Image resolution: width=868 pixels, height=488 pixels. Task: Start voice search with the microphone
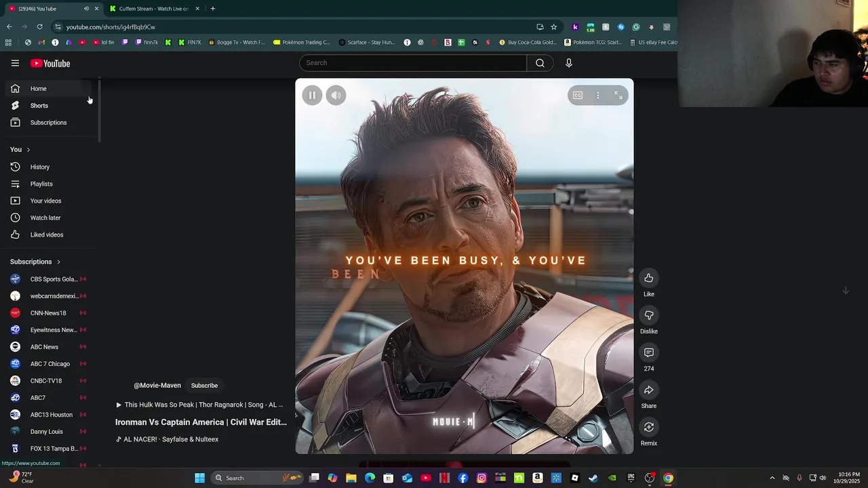[x=569, y=63]
